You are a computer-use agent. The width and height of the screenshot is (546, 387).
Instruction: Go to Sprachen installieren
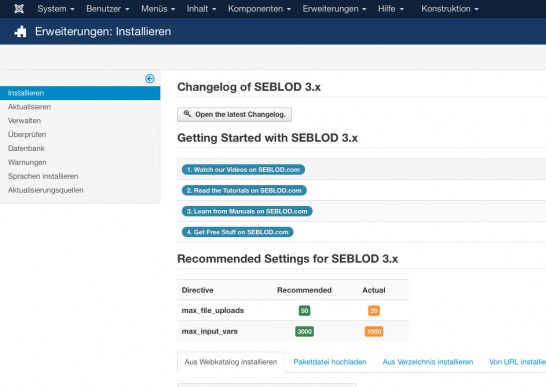[x=43, y=176]
